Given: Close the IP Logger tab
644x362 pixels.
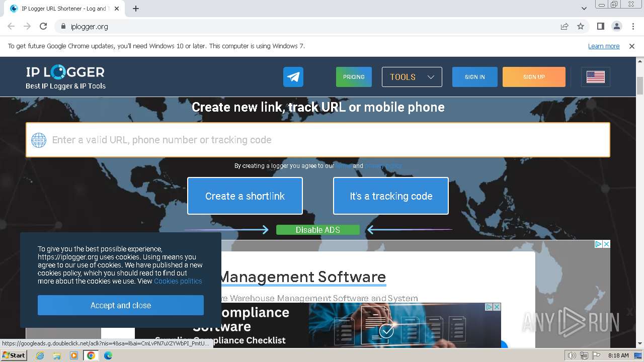Looking at the screenshot, I should pyautogui.click(x=117, y=9).
